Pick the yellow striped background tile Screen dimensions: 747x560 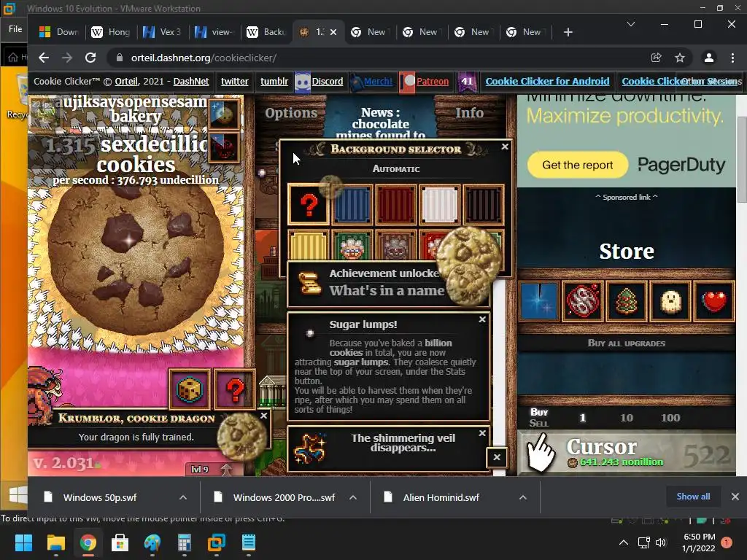309,245
